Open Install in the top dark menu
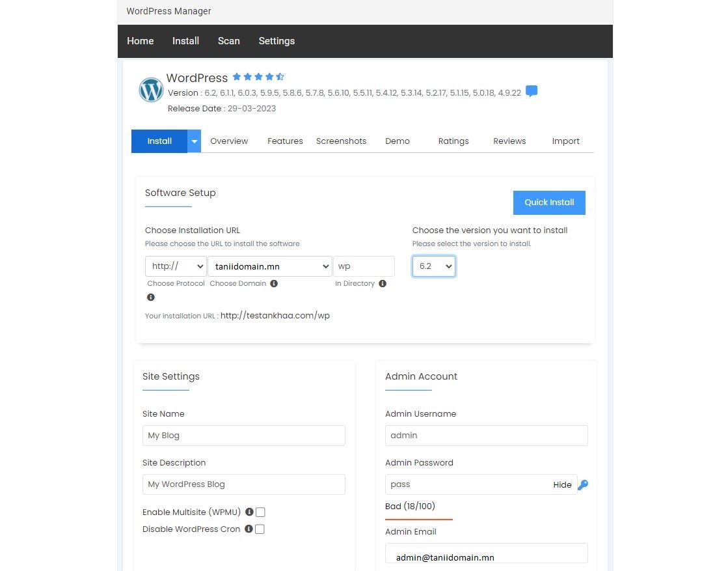This screenshot has width=728, height=571. 185,41
